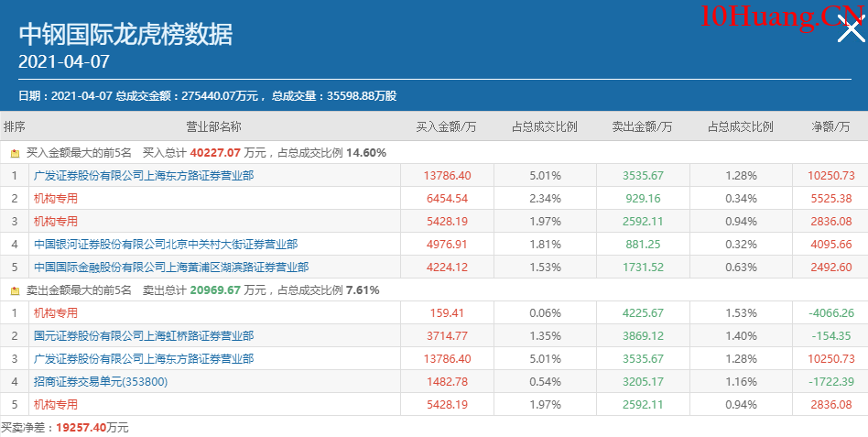Select 机构专用 ranked 5 in the sell list
The image size is (868, 437).
pyautogui.click(x=56, y=405)
